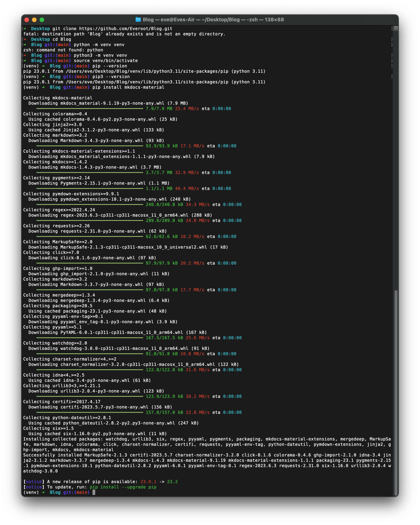
Task: Click the cursor block at the last prompt
Action: click(x=94, y=492)
